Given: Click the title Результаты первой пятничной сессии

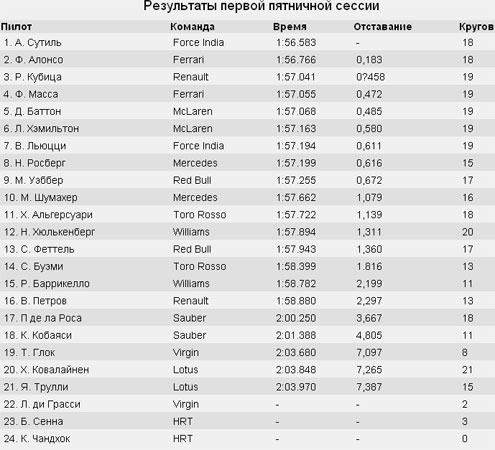Looking at the screenshot, I should click(x=261, y=6).
